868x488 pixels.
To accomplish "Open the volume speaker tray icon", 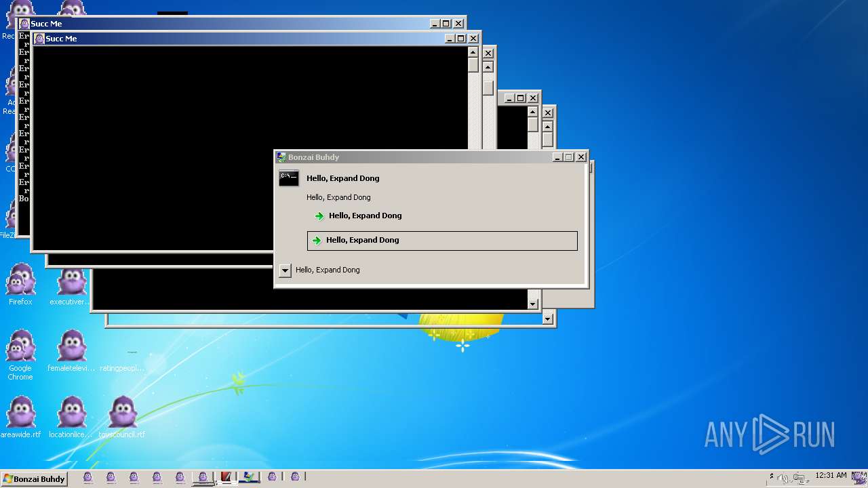I will point(783,479).
